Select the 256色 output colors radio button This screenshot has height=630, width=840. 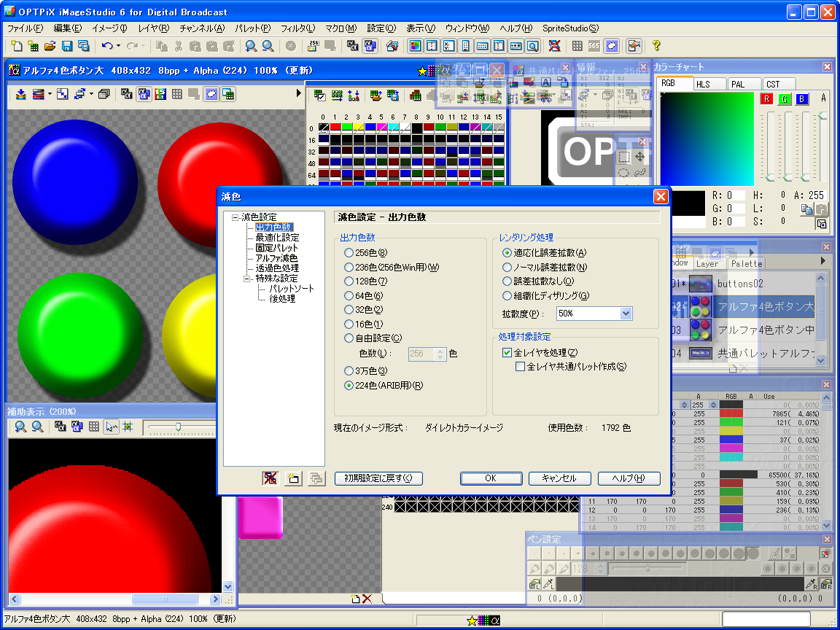[349, 252]
